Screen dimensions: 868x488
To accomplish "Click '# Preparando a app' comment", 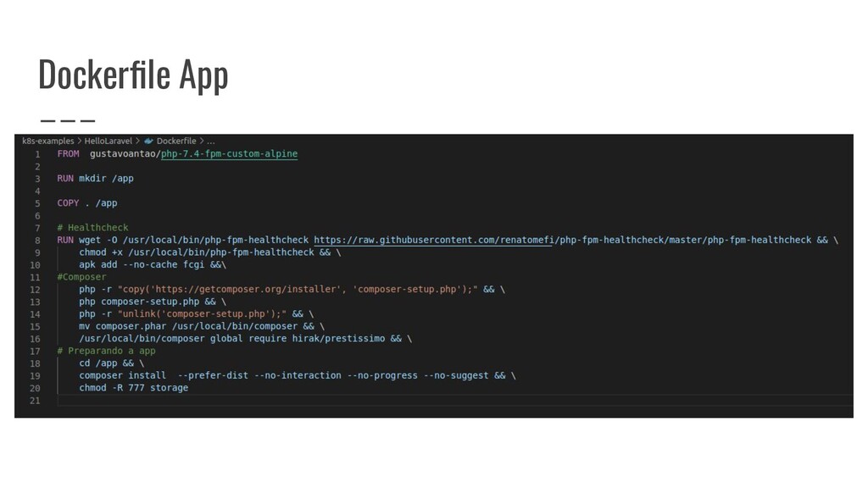I will 106,351.
